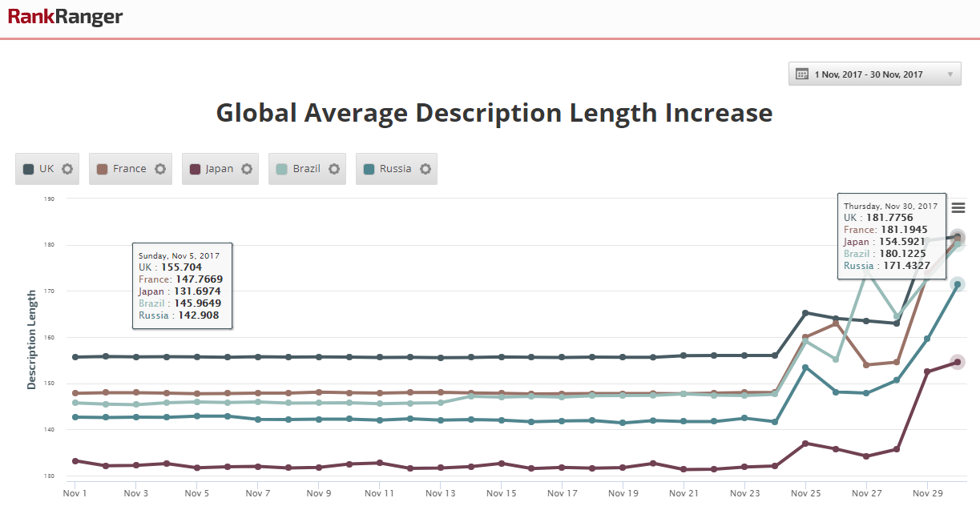Open the France series gear settings
This screenshot has width=980, height=506.
click(160, 169)
